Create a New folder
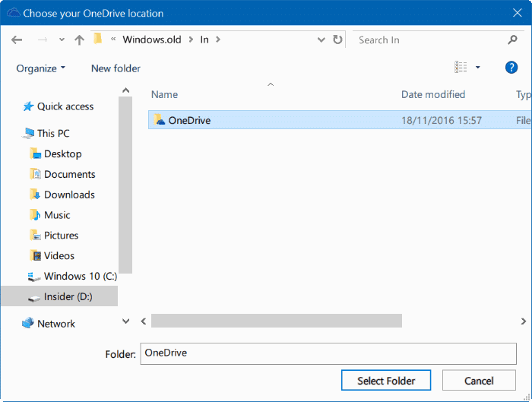Screen dimensions: 532x402 (x=116, y=68)
